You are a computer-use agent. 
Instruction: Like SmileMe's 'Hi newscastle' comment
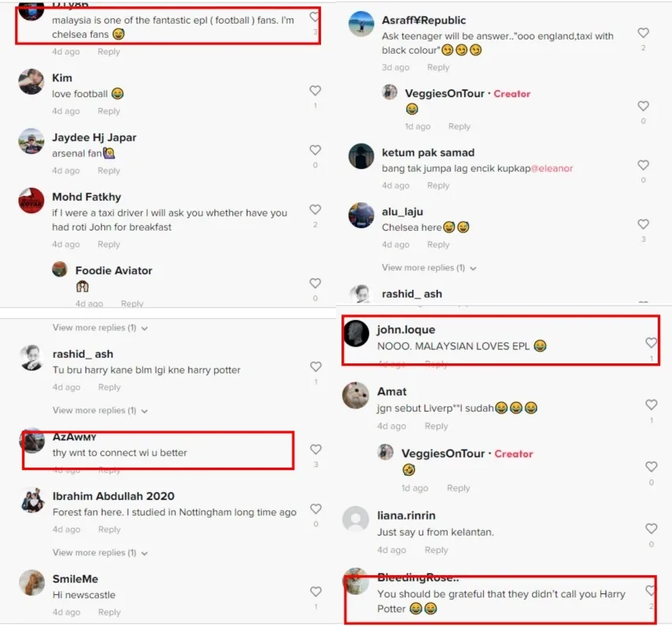coord(316,592)
